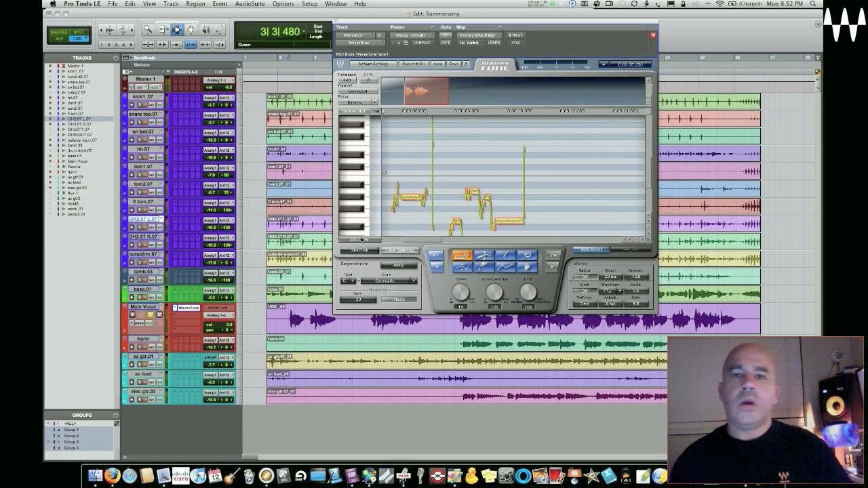
Task: Adjust the Speed knob in Waves Tune
Action: click(x=460, y=292)
